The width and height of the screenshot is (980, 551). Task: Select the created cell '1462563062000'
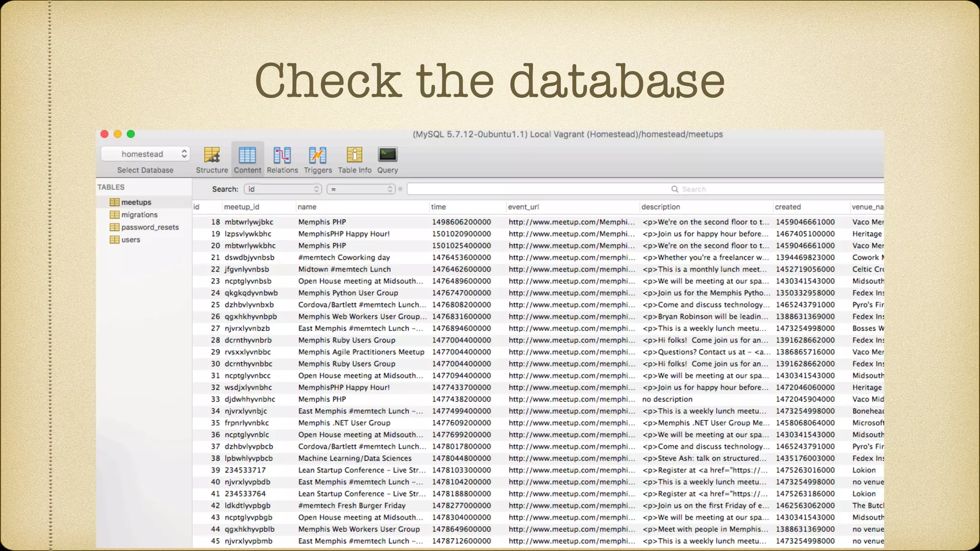(x=805, y=506)
